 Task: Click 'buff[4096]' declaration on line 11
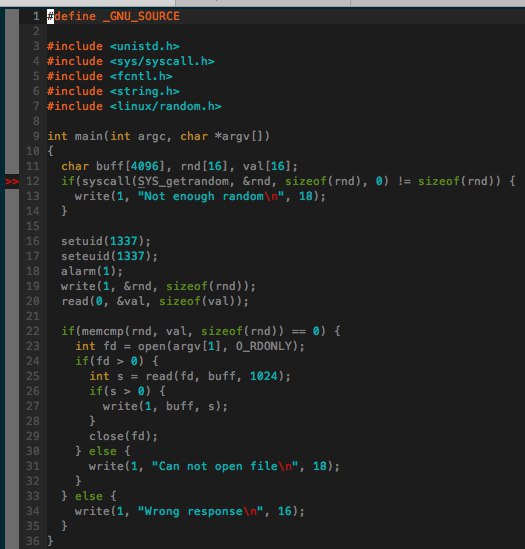point(130,166)
